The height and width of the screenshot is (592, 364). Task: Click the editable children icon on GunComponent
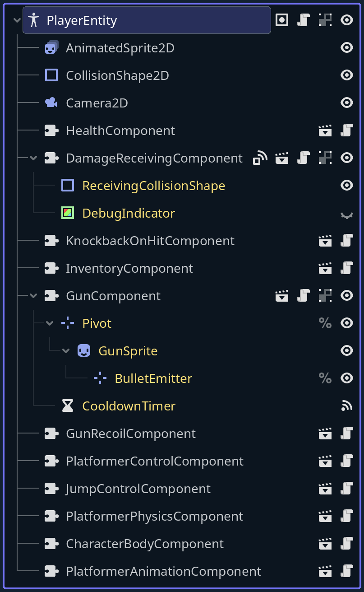[325, 296]
